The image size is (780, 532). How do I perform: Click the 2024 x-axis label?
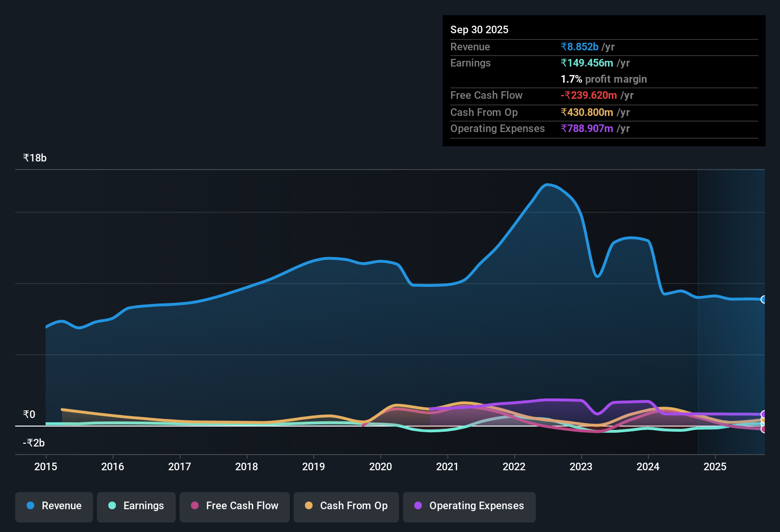coord(648,466)
